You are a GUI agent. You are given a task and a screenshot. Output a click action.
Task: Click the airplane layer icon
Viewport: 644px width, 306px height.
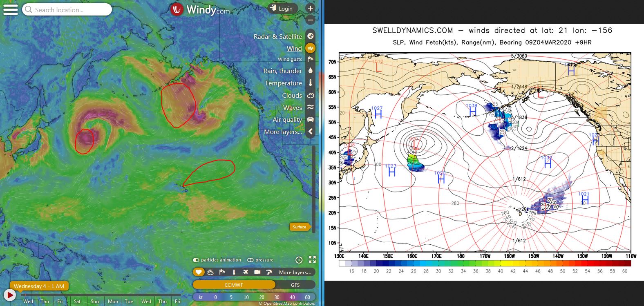[x=245, y=272]
